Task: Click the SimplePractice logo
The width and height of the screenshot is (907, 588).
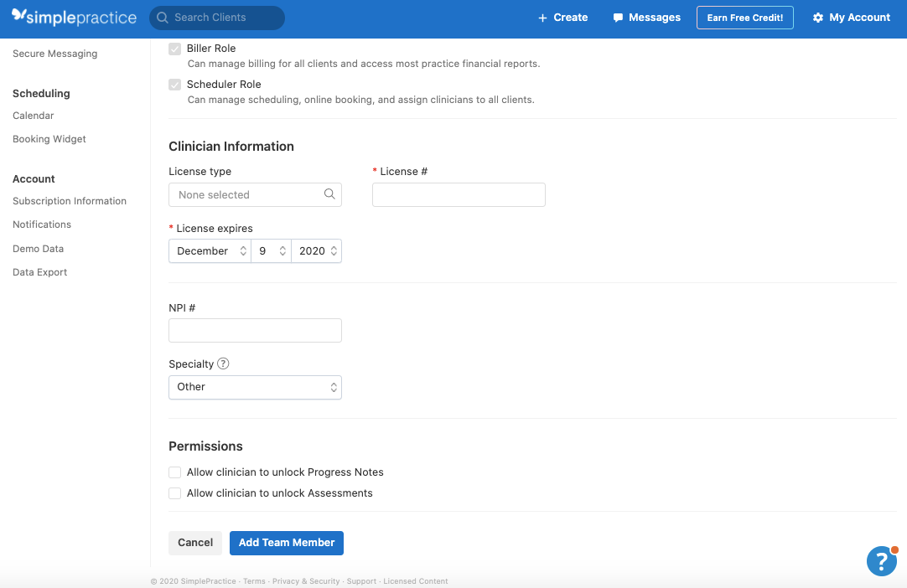Action: (x=75, y=16)
